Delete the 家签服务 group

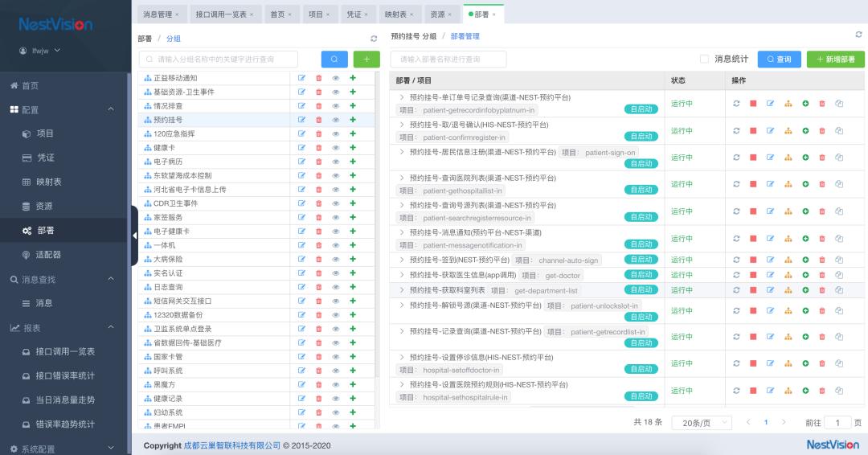319,218
